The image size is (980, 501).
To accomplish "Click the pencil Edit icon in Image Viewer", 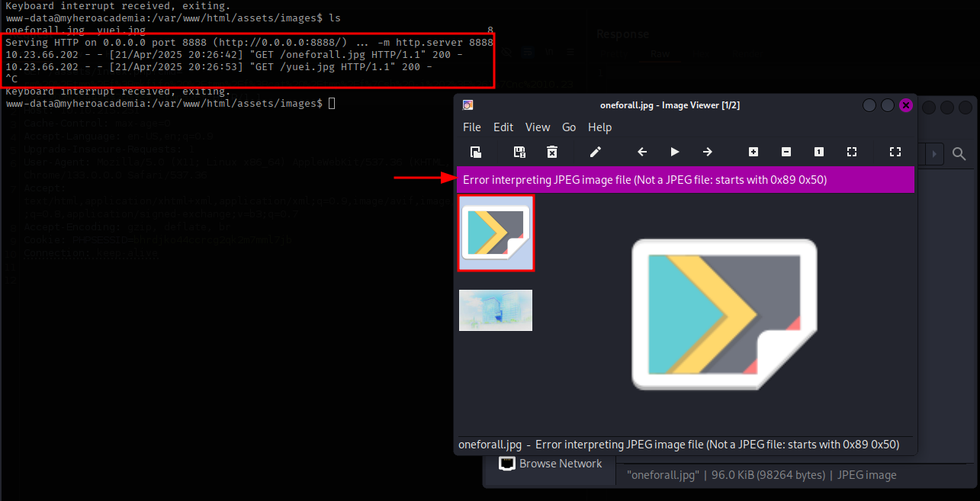I will (x=596, y=152).
